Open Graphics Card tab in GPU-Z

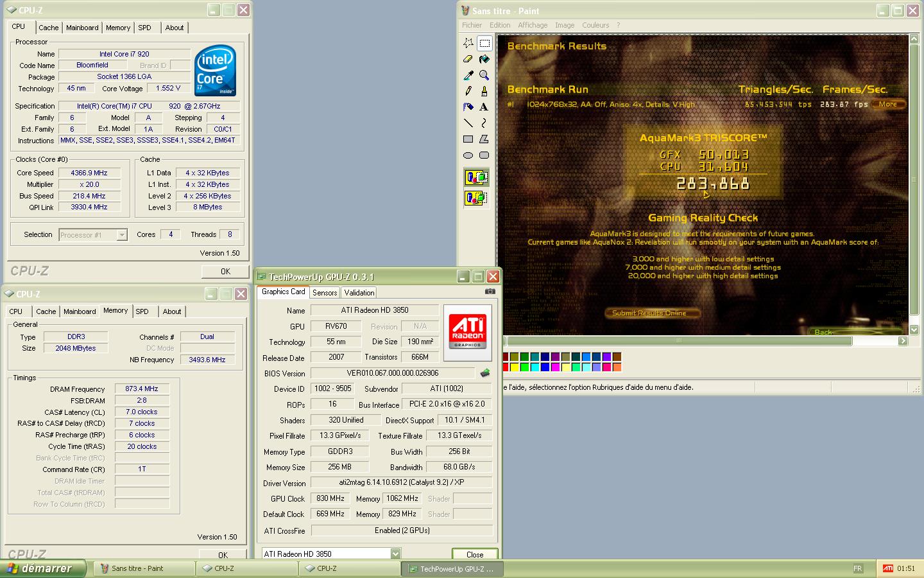[x=284, y=292]
